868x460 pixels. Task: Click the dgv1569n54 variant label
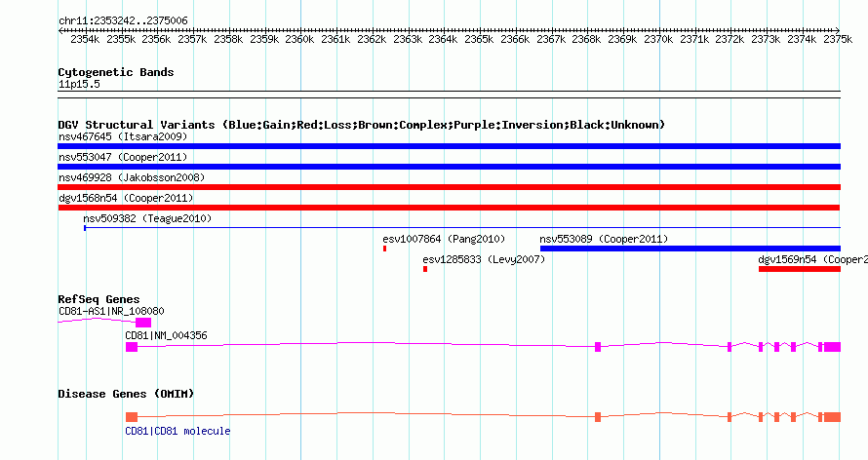click(x=812, y=259)
